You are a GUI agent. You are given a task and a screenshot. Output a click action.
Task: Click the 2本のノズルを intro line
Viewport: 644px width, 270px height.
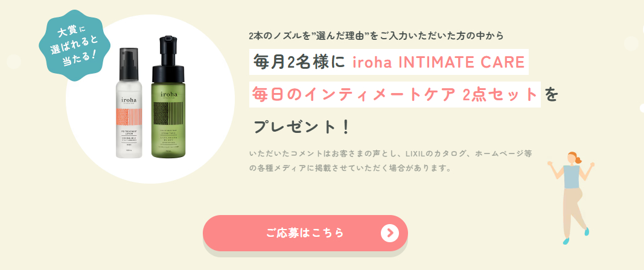375,35
